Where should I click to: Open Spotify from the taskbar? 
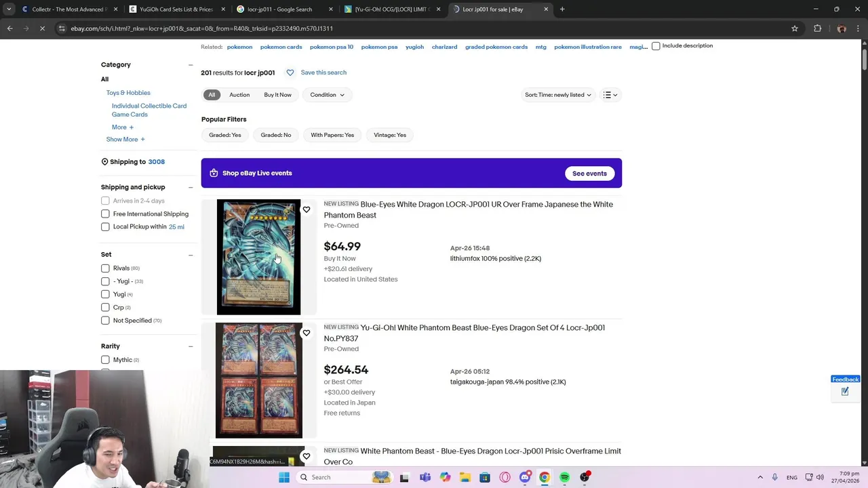pyautogui.click(x=564, y=477)
